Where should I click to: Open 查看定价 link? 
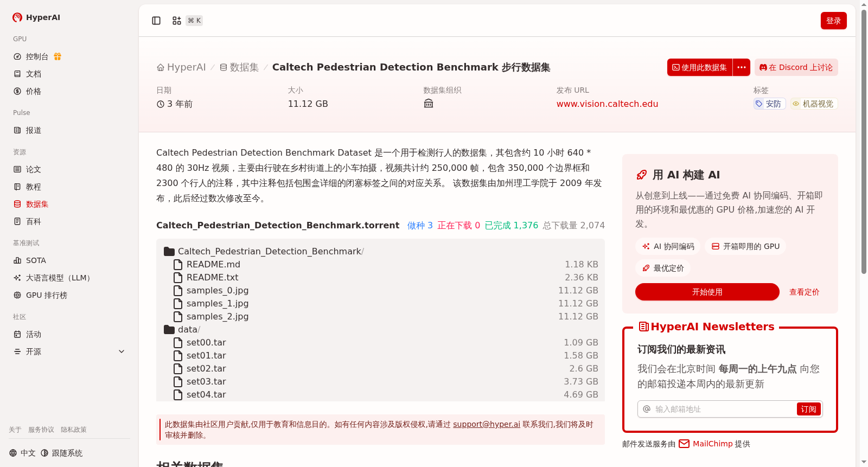805,292
